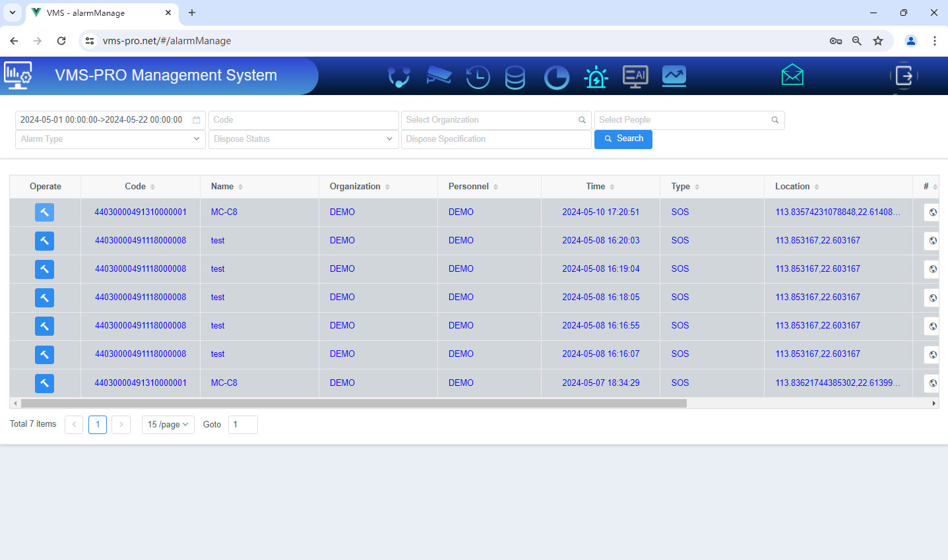Open the statistics pie chart section
This screenshot has height=560, width=948.
click(x=556, y=76)
